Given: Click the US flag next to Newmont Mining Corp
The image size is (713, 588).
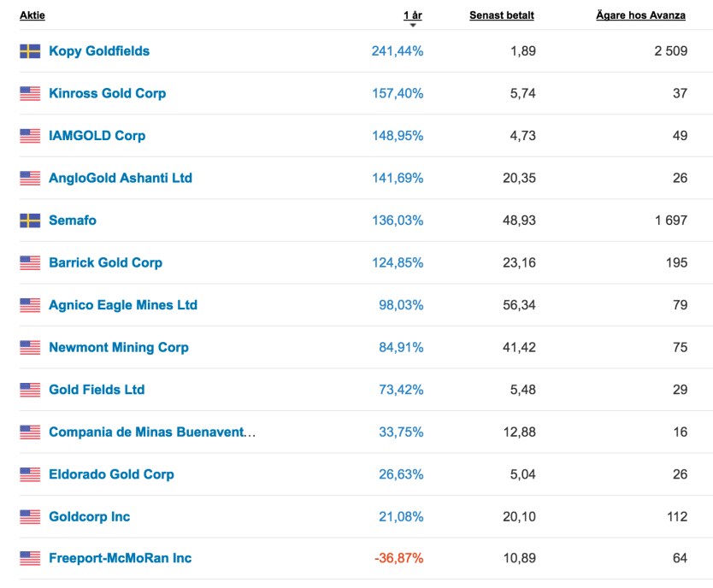Looking at the screenshot, I should (30, 348).
